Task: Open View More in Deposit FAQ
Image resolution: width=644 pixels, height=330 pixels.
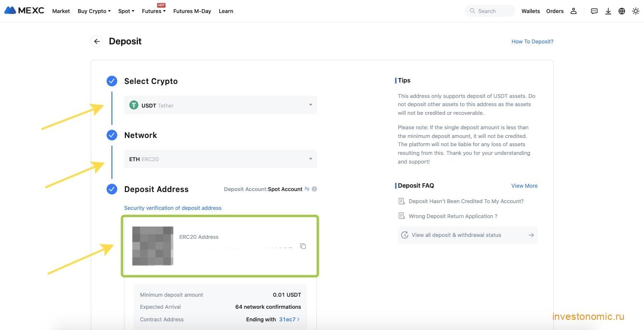Action: click(524, 186)
